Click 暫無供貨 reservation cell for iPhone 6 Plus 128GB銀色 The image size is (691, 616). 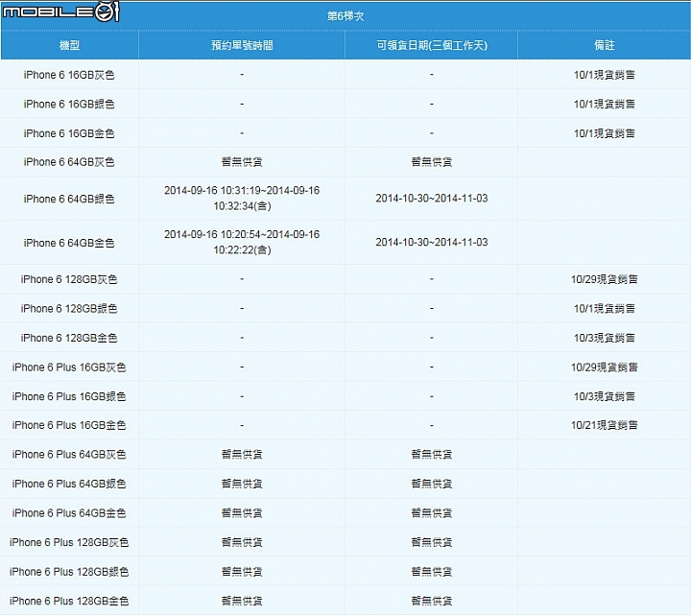pyautogui.click(x=242, y=572)
